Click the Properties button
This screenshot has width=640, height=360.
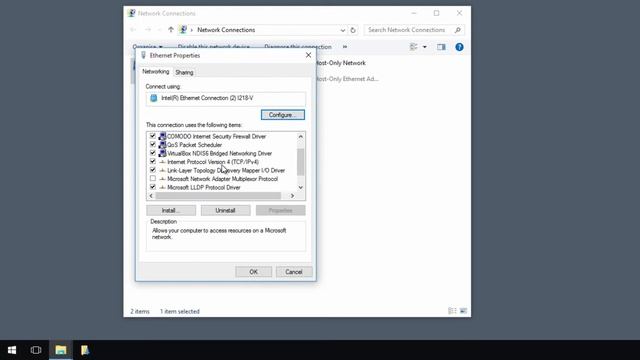pyautogui.click(x=280, y=210)
